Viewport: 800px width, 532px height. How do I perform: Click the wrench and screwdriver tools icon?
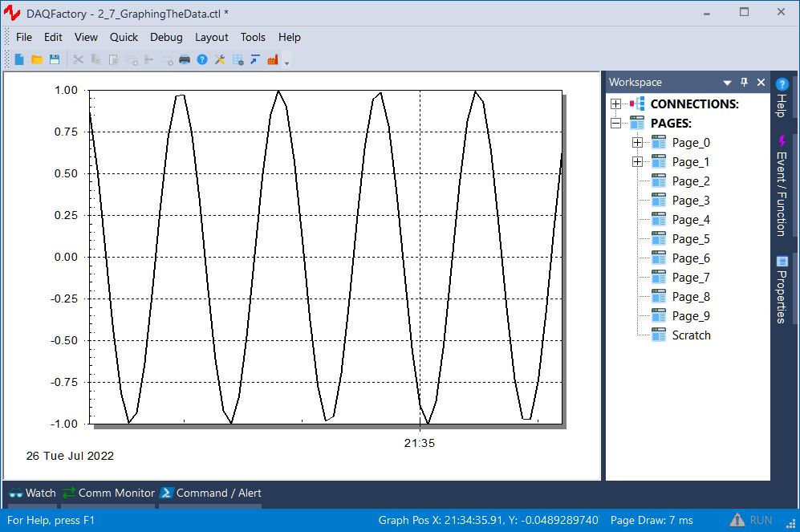point(220,59)
